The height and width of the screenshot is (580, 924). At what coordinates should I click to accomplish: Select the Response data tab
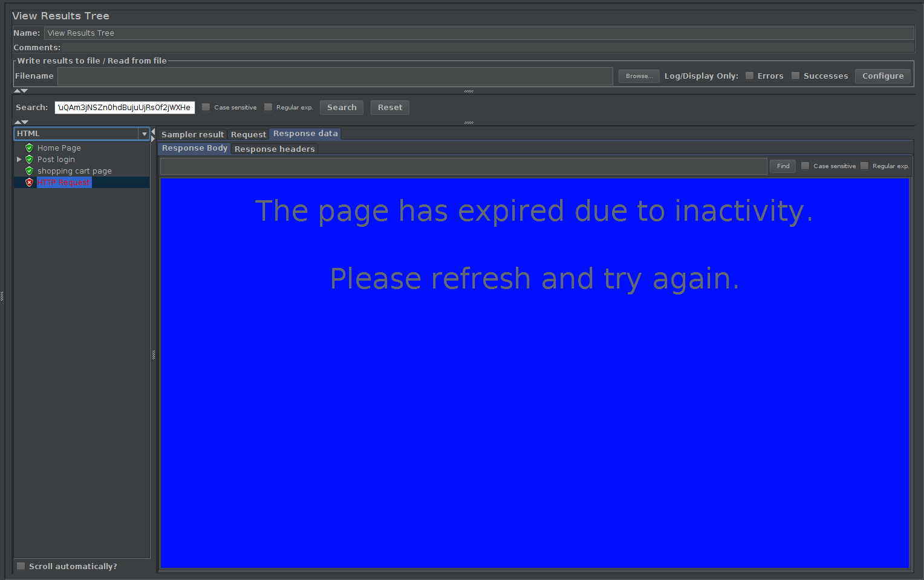click(305, 134)
